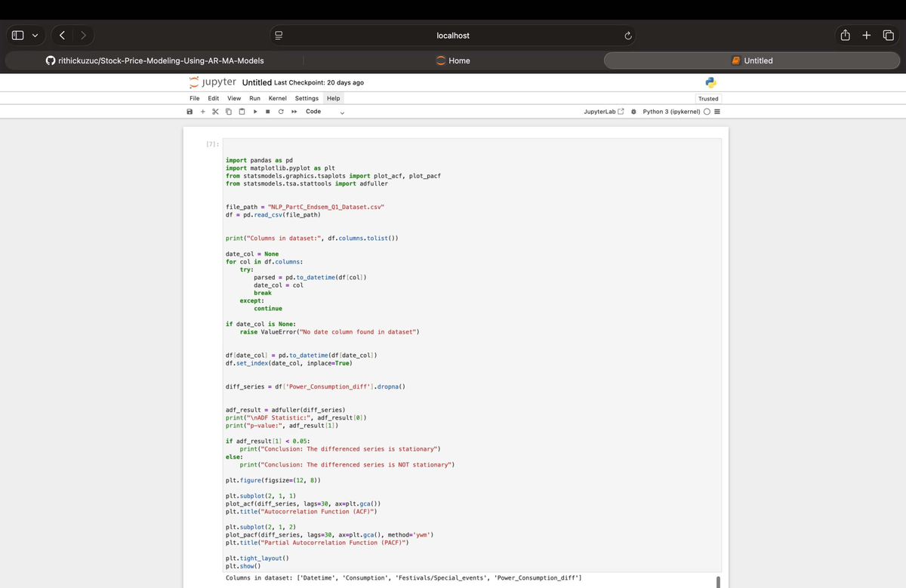Click the raise ValueError code line
The width and height of the screenshot is (906, 588).
click(x=329, y=332)
